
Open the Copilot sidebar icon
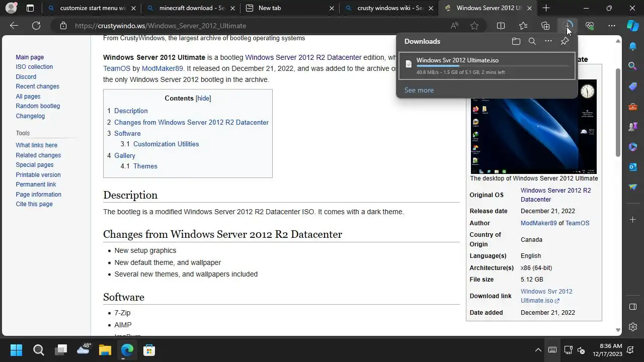point(632,25)
